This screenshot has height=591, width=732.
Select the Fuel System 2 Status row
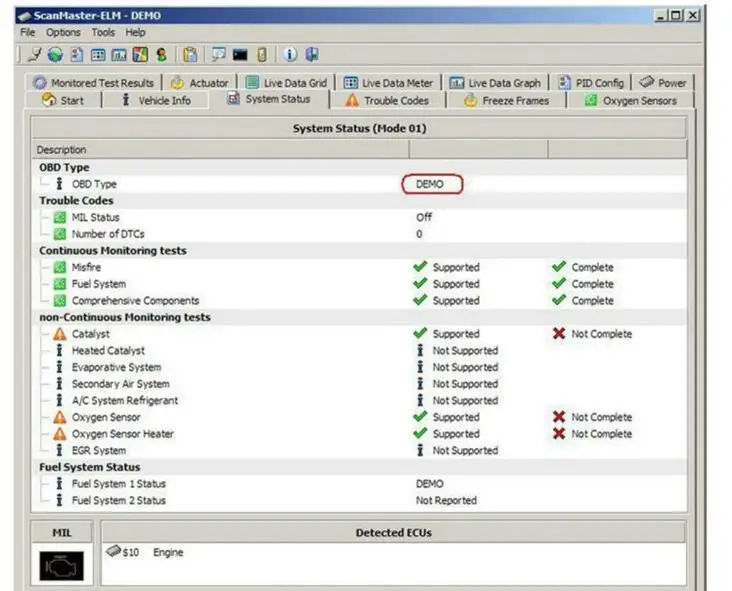[359, 500]
